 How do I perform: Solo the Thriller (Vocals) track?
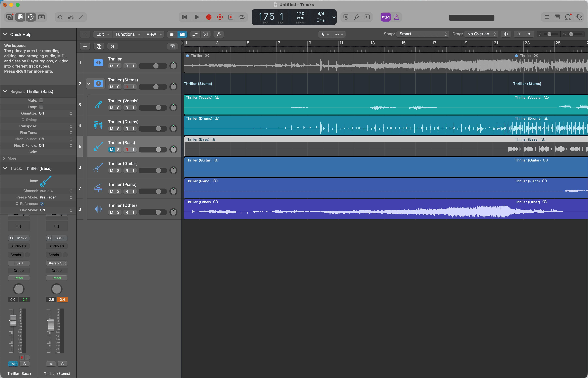point(118,108)
